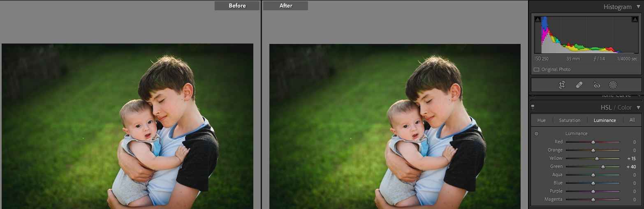Click the Aqua luminance slider handle

593,175
